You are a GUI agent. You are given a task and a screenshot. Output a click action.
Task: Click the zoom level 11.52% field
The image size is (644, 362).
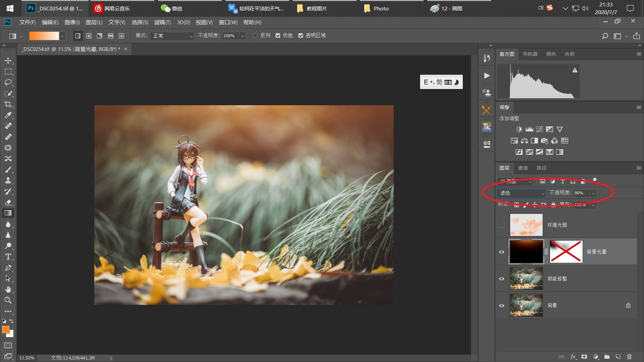tap(27, 358)
